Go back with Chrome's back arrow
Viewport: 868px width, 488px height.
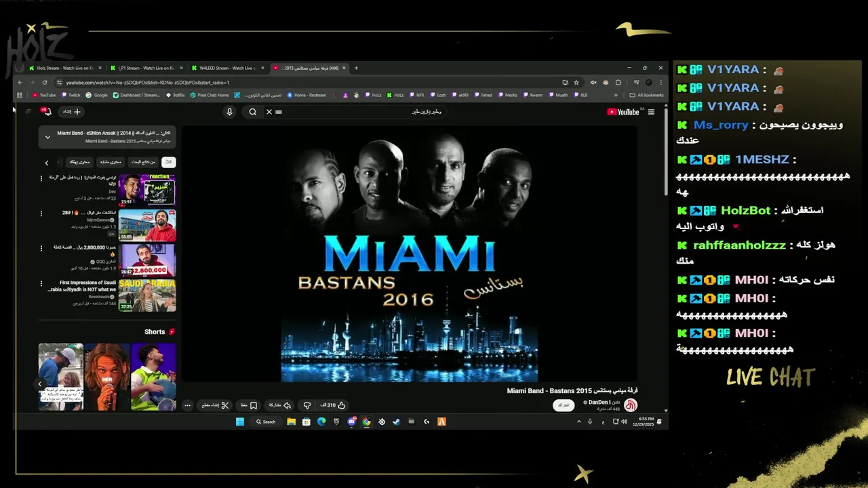[x=20, y=82]
